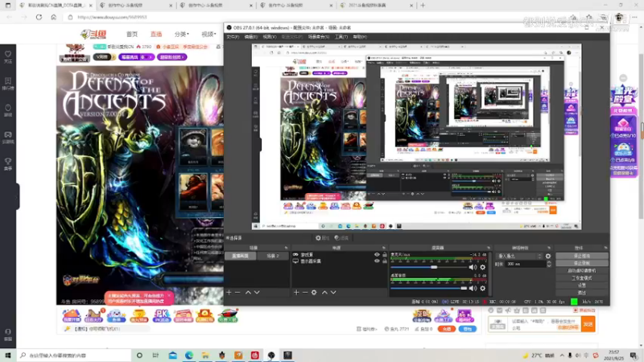Add a new scene with the plus icon
644x362 pixels.
(x=229, y=292)
